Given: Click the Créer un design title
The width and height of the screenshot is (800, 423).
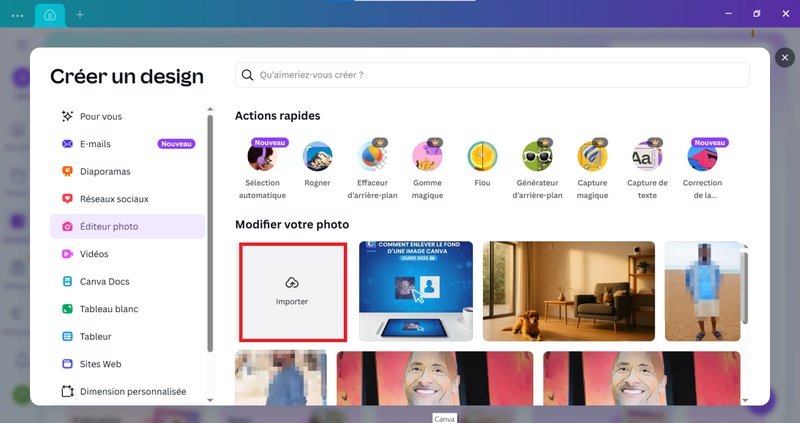Looking at the screenshot, I should point(127,77).
